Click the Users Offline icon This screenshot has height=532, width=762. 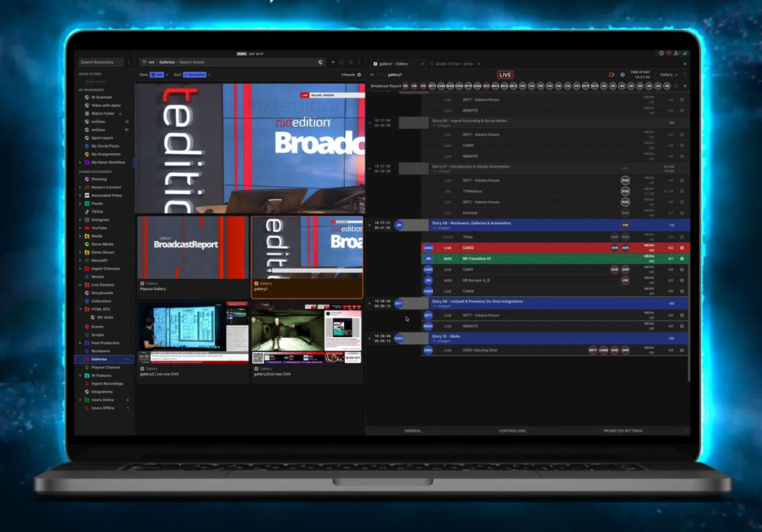87,408
